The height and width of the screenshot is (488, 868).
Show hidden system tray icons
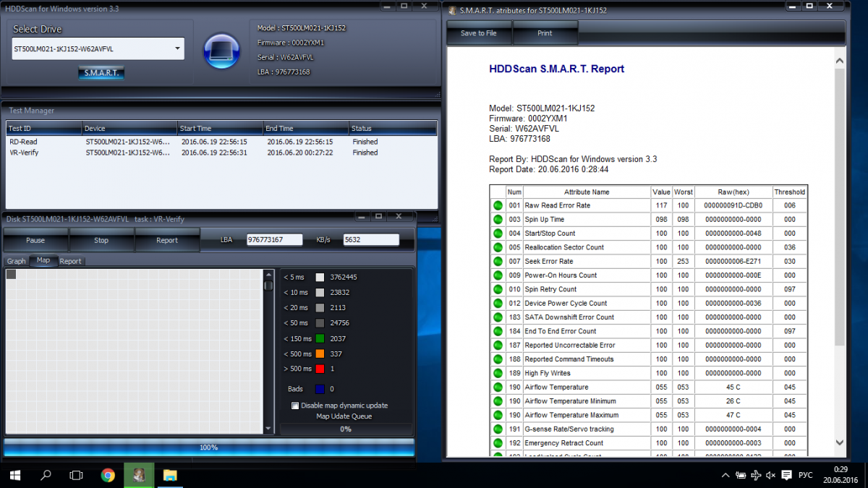click(726, 475)
